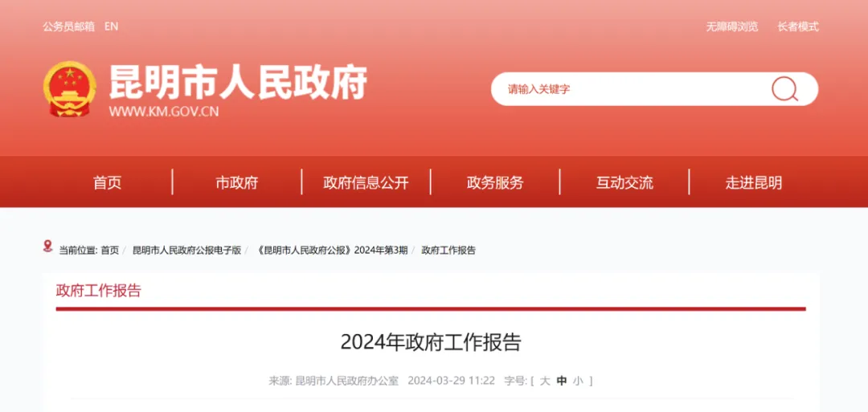Open the 互动交流 navigation item
The width and height of the screenshot is (868, 412).
[624, 183]
